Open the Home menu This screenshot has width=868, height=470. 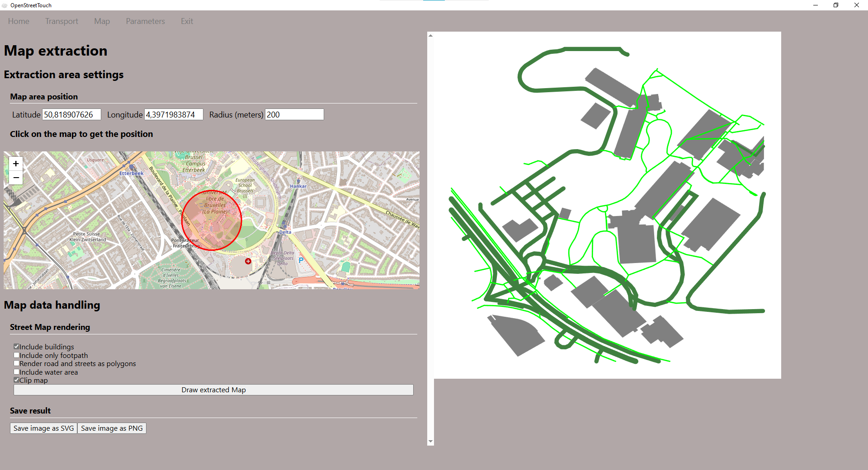tap(19, 21)
